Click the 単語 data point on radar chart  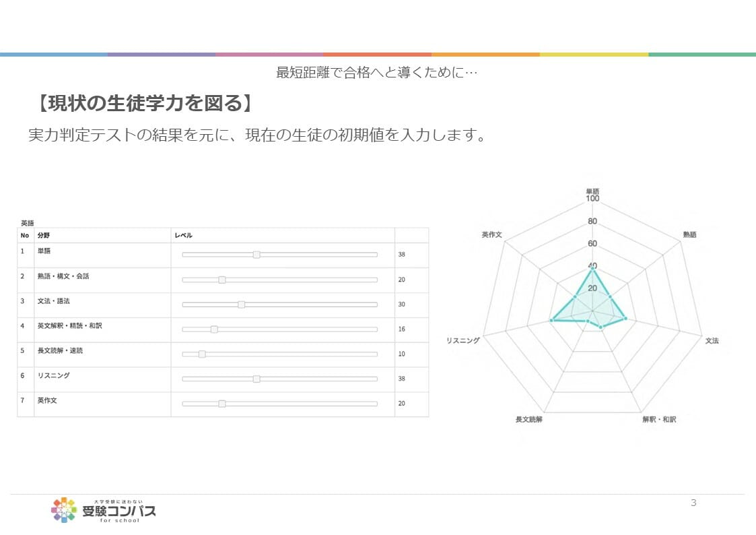click(x=592, y=270)
